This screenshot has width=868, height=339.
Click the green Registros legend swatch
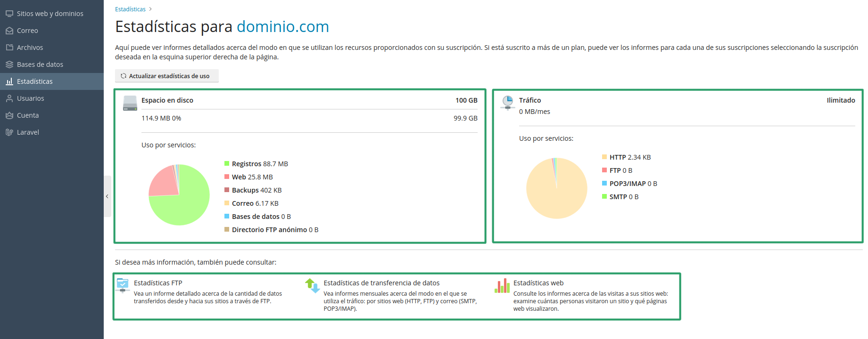pos(227,163)
